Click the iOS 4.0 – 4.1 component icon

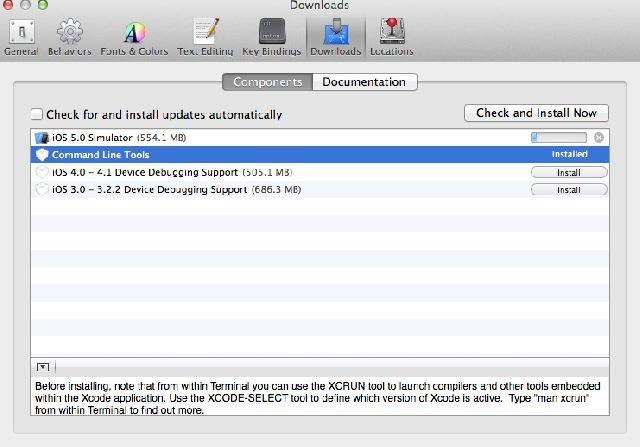(x=42, y=172)
